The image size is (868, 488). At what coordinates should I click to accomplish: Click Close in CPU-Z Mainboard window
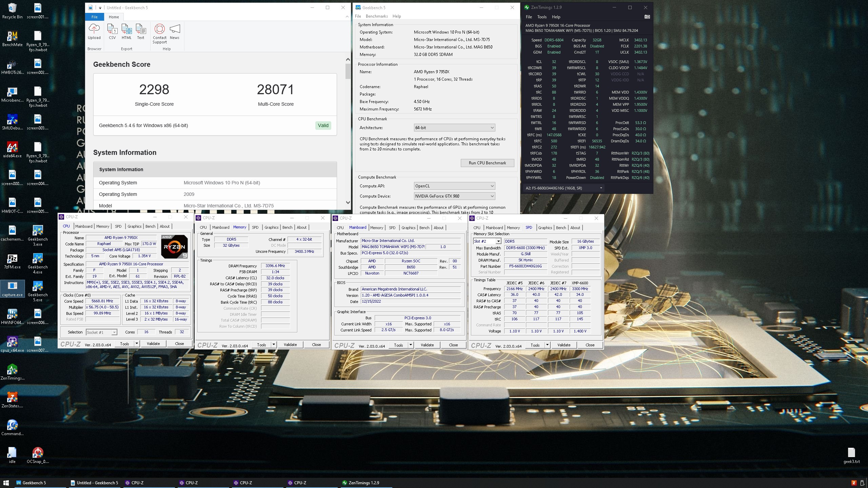point(453,345)
